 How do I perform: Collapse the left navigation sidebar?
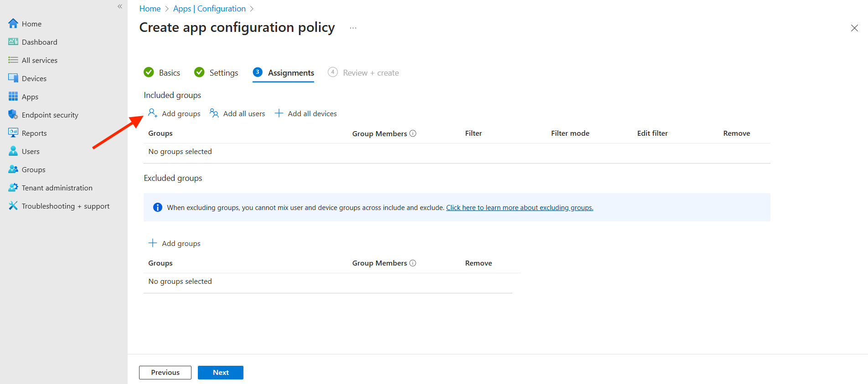pos(120,6)
